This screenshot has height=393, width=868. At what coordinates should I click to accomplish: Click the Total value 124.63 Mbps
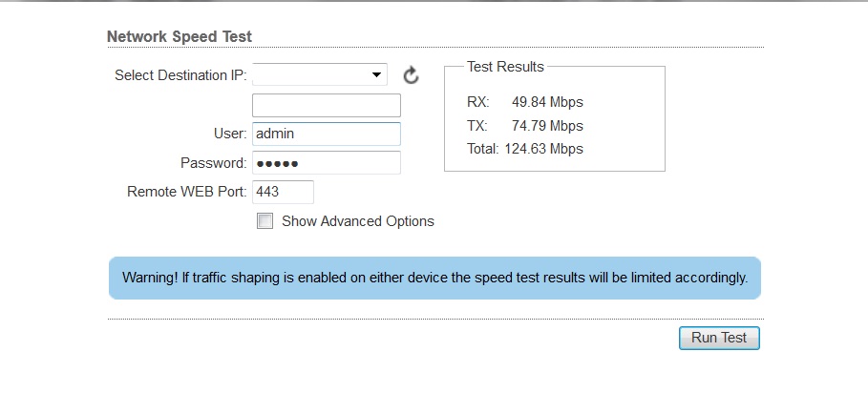(543, 149)
